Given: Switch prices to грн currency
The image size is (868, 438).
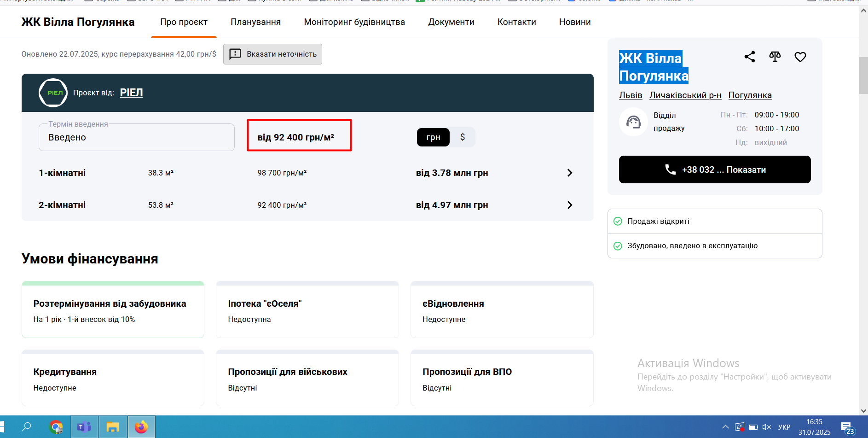Looking at the screenshot, I should [x=433, y=137].
